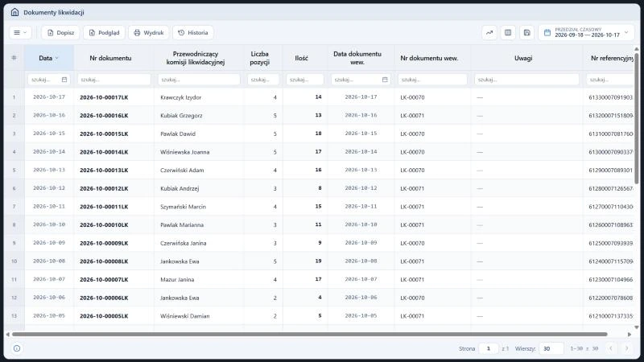The width and height of the screenshot is (644, 362).
Task: Focus the Ilość filter field
Action: [x=305, y=80]
